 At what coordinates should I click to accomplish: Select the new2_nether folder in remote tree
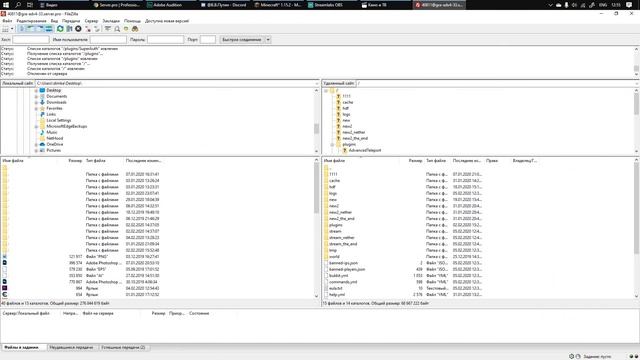point(354,132)
